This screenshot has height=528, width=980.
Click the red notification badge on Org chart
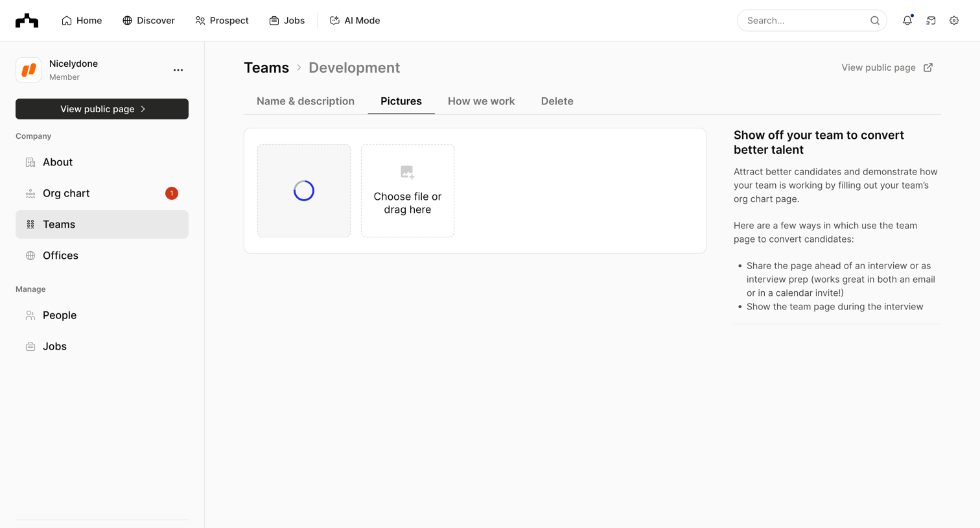click(171, 193)
